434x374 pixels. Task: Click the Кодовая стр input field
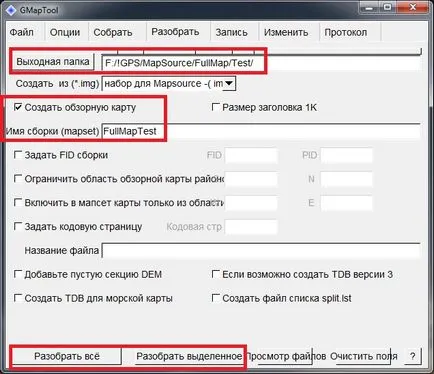tap(251, 227)
